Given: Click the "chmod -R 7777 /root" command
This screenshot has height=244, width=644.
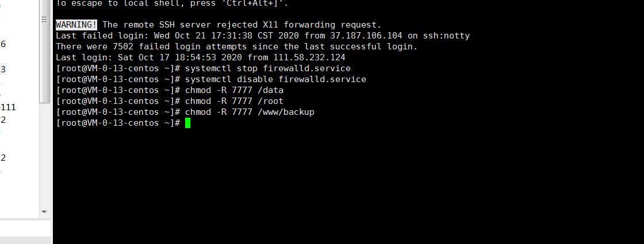Looking at the screenshot, I should tap(234, 101).
